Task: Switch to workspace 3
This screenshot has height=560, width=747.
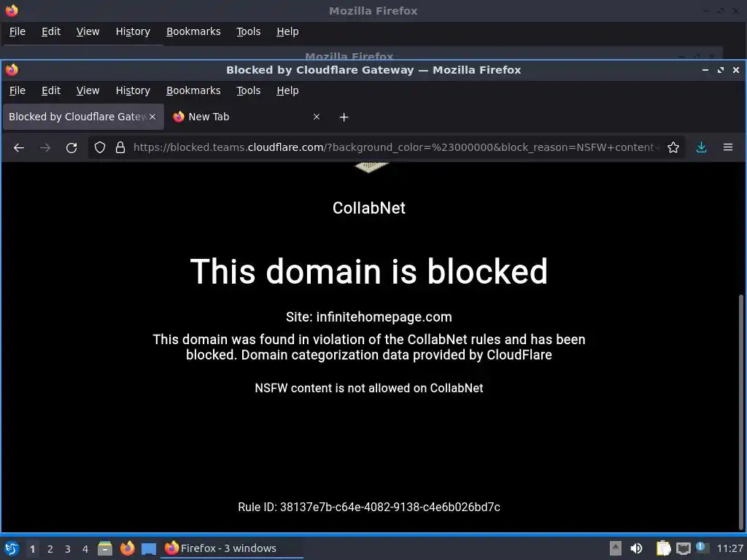Action: (68, 549)
